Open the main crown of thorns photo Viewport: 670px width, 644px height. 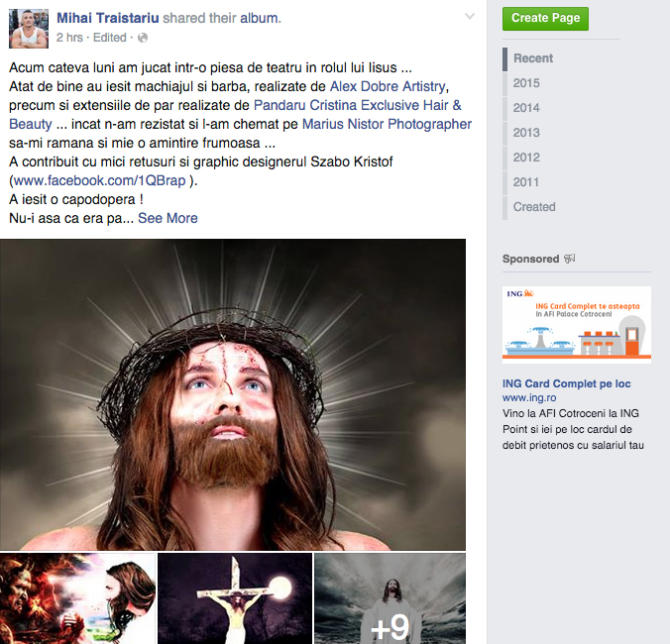pyautogui.click(x=233, y=394)
